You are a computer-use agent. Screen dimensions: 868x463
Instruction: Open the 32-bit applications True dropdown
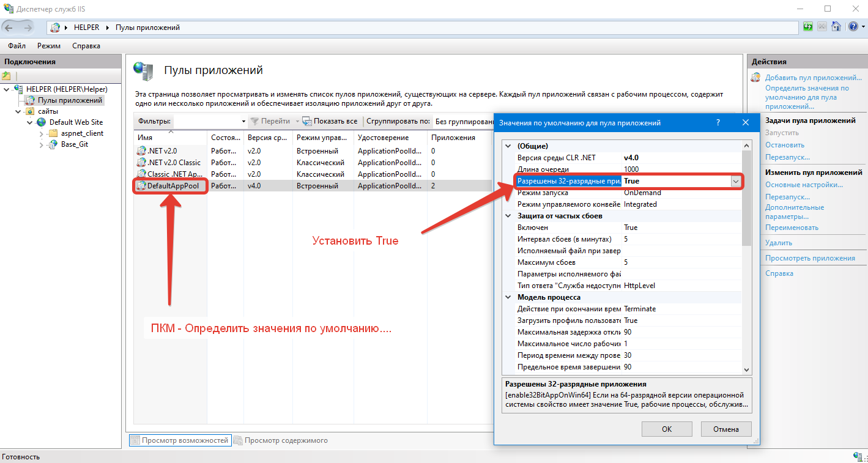[735, 181]
